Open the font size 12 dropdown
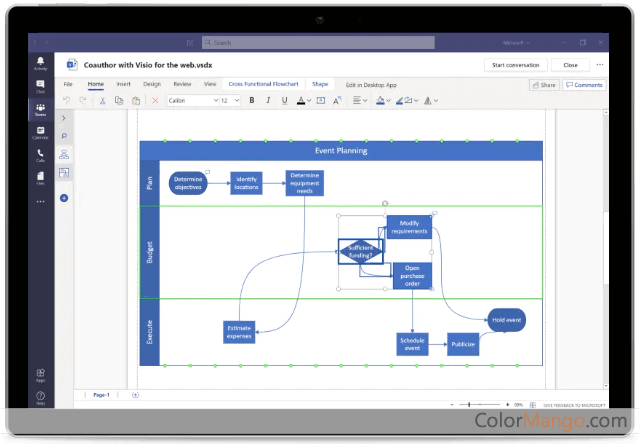The height and width of the screenshot is (444, 639). 229,101
